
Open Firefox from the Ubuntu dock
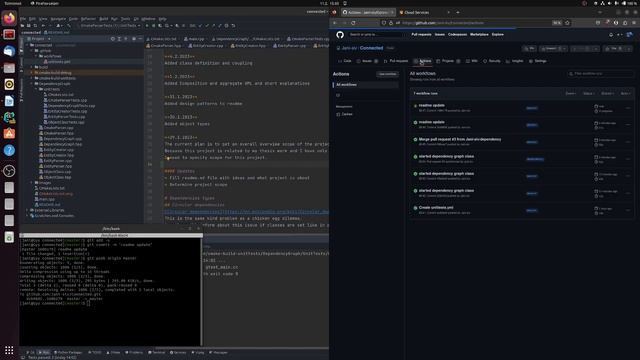[9, 18]
